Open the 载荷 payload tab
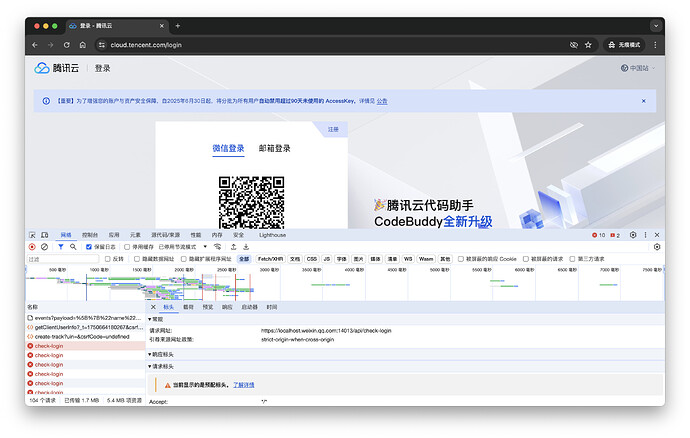 pos(188,307)
